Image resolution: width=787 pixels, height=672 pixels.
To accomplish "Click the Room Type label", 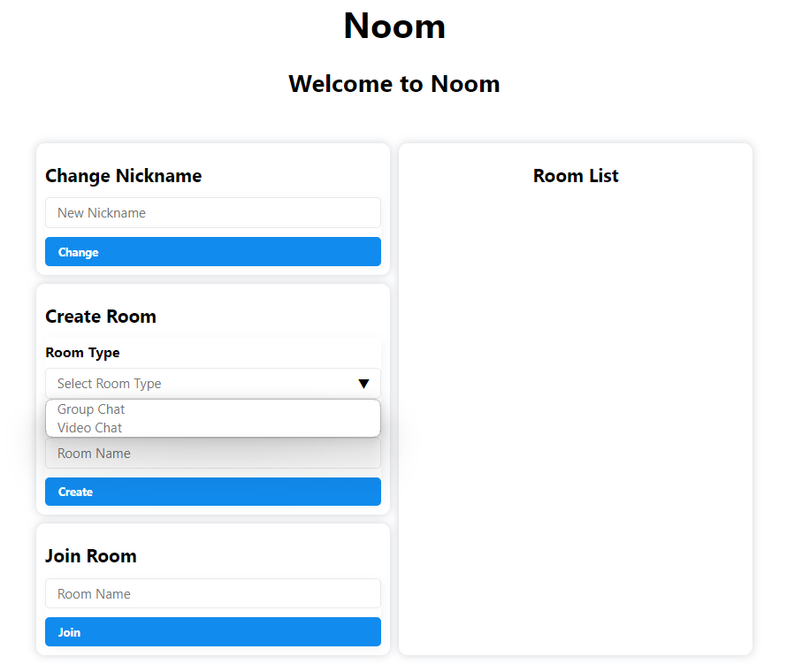I will point(82,353).
